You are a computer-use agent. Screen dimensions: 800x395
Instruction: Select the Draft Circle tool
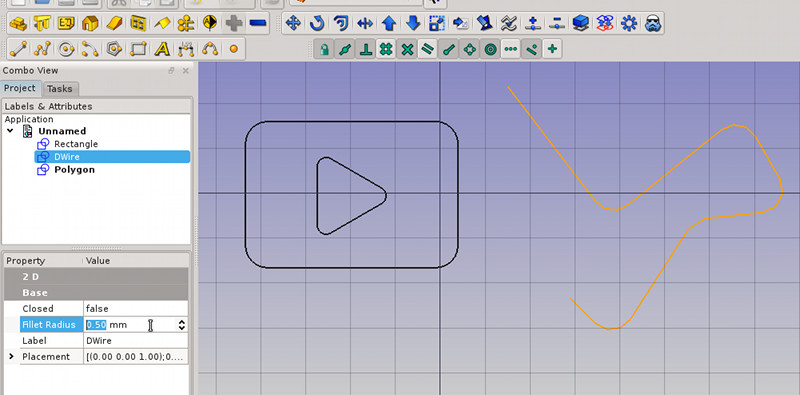pos(66,49)
